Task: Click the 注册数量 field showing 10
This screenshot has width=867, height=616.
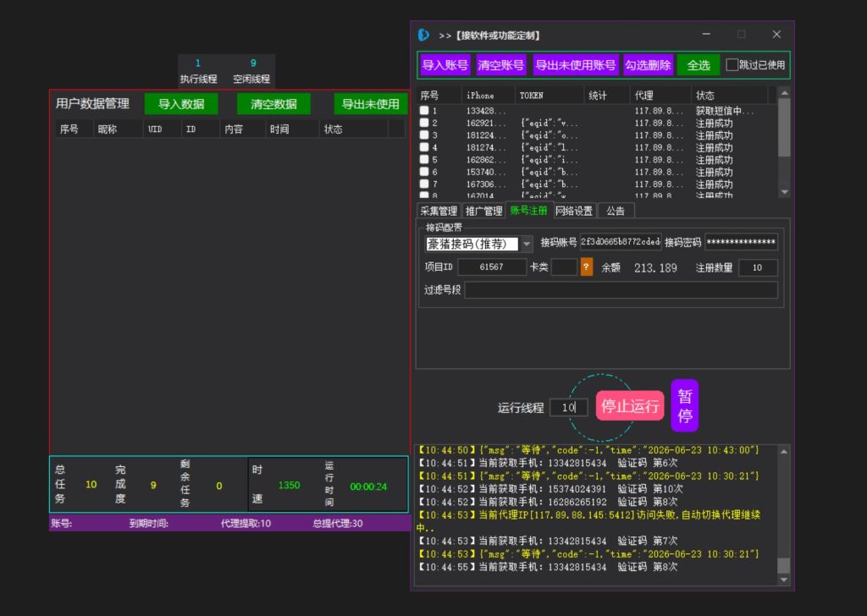Action: 758,267
